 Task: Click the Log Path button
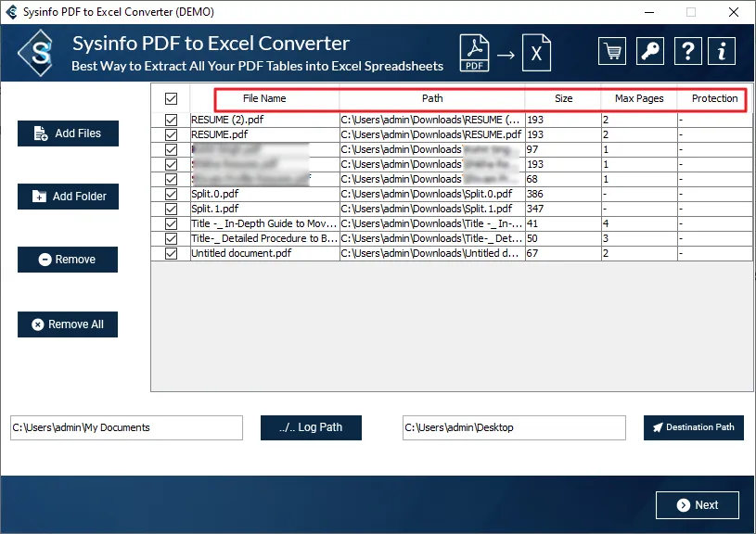309,427
